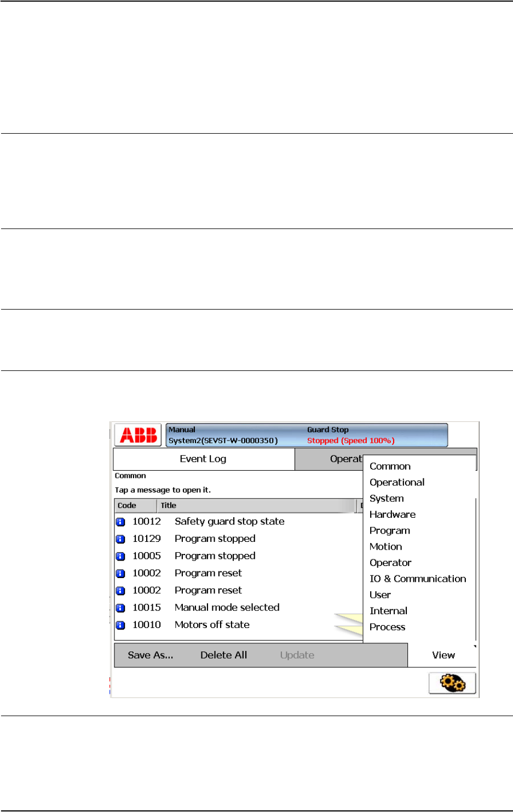Choose User event category
The height and width of the screenshot is (812, 513).
380,594
